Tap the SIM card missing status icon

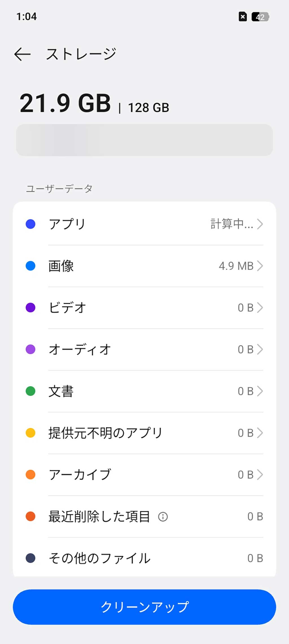pos(243,17)
